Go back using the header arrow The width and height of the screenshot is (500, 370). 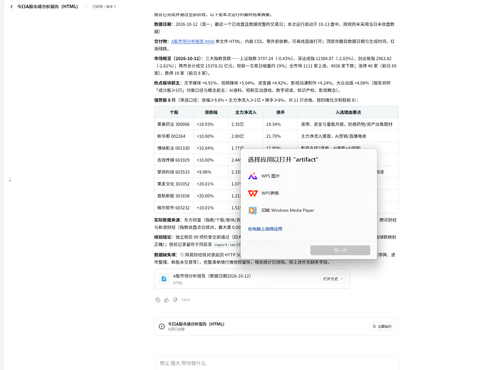11,7
